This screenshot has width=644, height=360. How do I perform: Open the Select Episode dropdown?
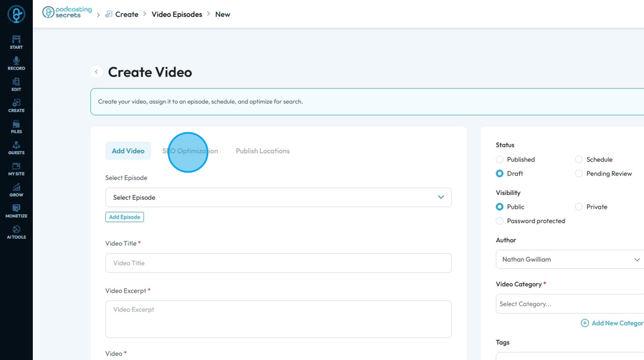(x=278, y=197)
